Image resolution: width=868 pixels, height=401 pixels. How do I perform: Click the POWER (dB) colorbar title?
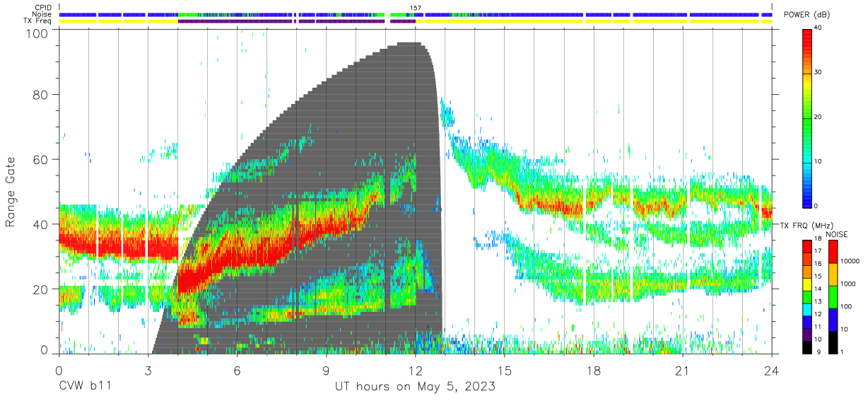click(808, 15)
